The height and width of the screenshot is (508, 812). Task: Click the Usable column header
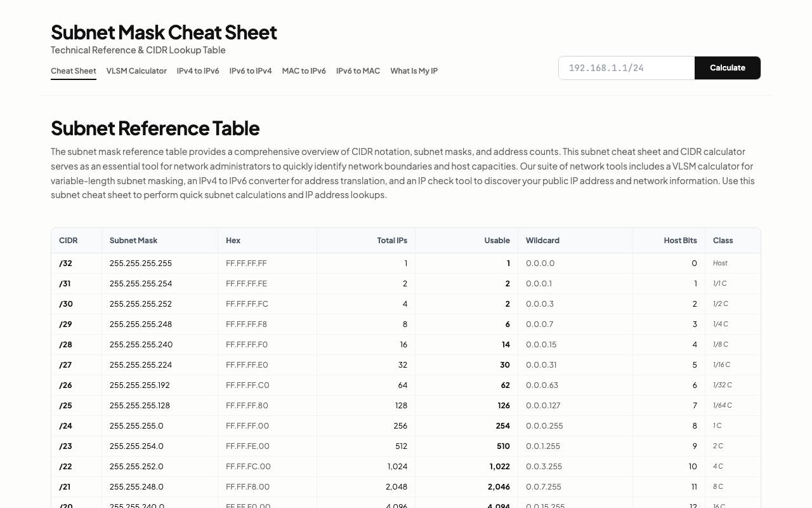467,241
